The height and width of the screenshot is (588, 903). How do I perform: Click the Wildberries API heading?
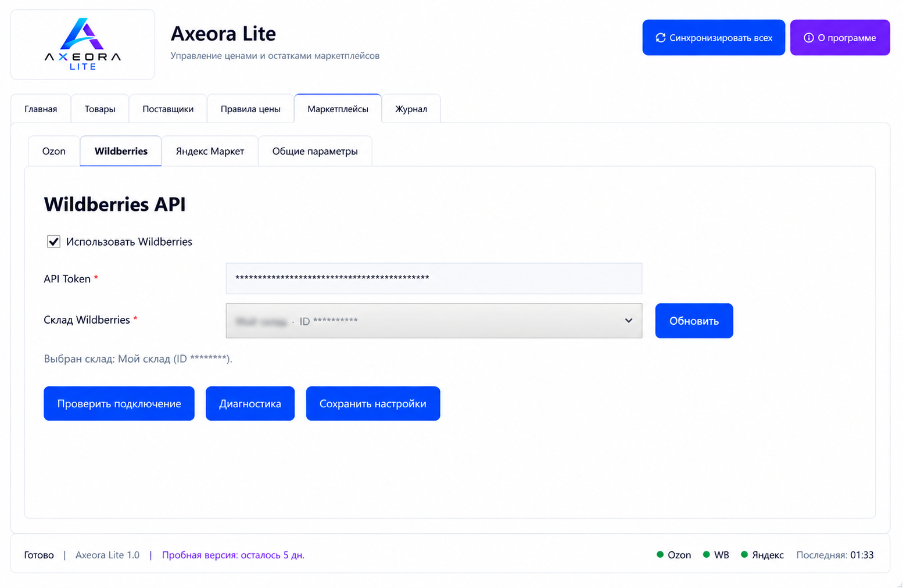pos(115,205)
